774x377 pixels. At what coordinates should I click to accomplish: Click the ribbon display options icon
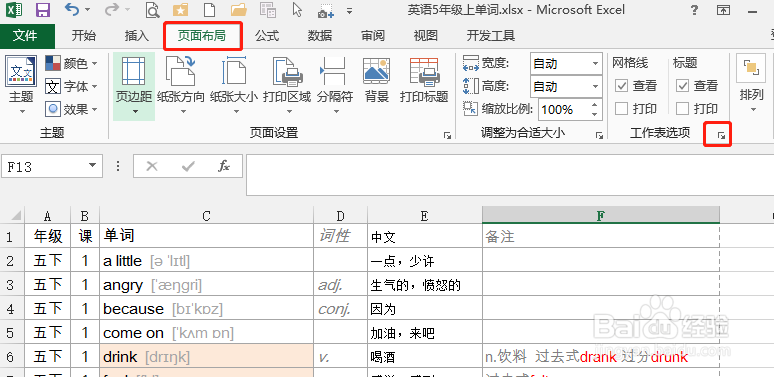tap(723, 10)
